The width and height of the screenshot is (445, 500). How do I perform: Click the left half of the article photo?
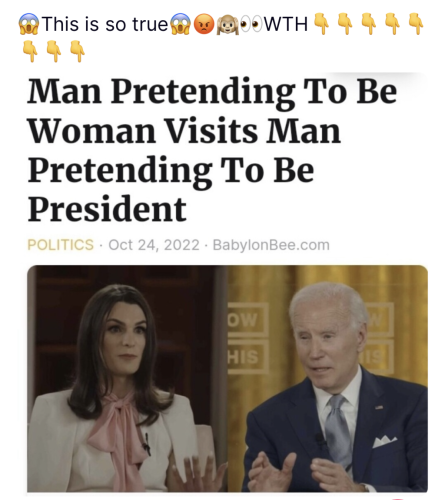[127, 378]
